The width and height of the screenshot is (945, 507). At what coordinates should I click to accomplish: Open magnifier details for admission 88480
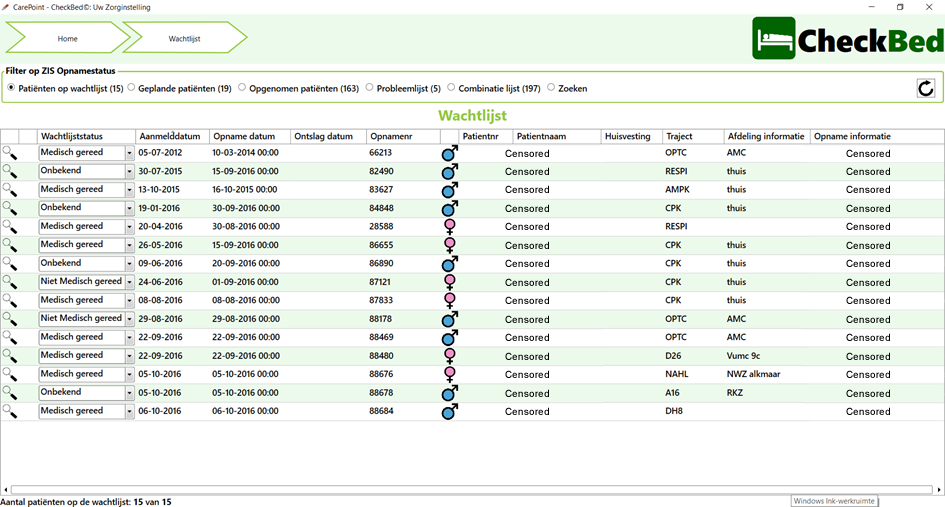[10, 356]
